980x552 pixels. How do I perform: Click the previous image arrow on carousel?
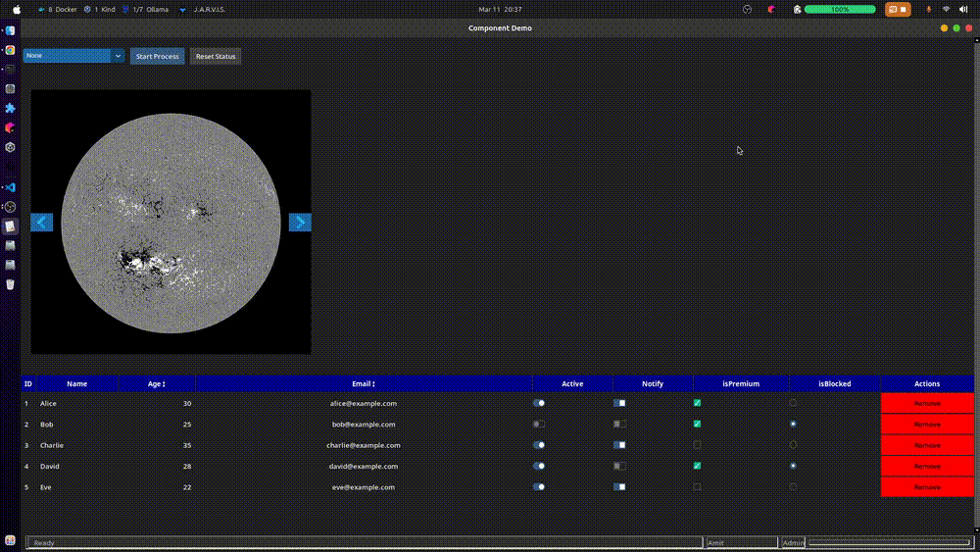click(x=42, y=223)
